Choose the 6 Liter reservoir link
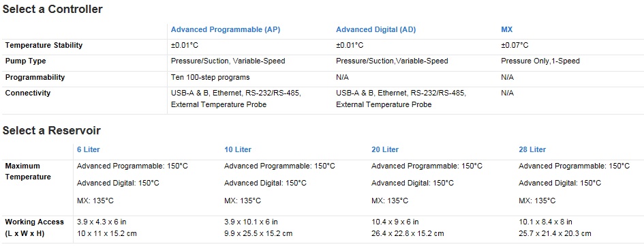The width and height of the screenshot is (644, 251). click(89, 149)
